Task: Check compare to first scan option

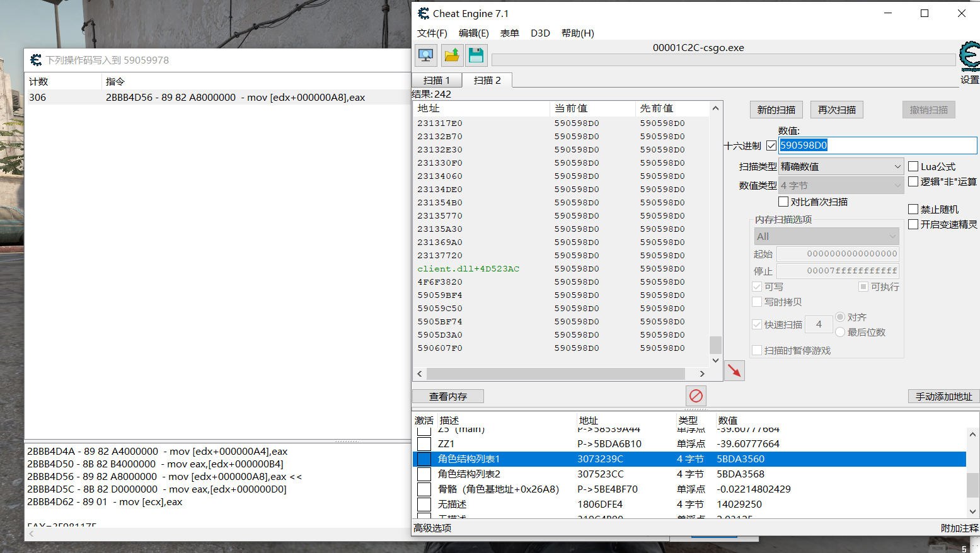Action: [783, 202]
